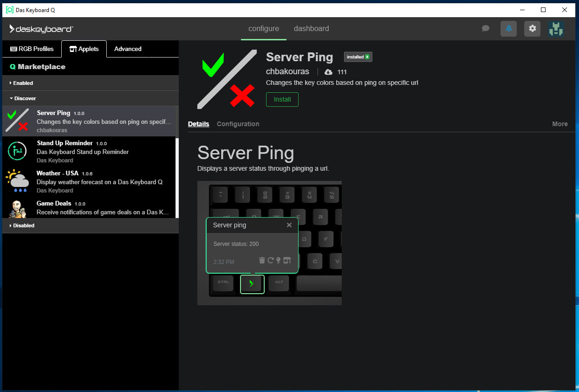Collapse the Discover applets section
This screenshot has height=392, width=579.
(x=91, y=98)
